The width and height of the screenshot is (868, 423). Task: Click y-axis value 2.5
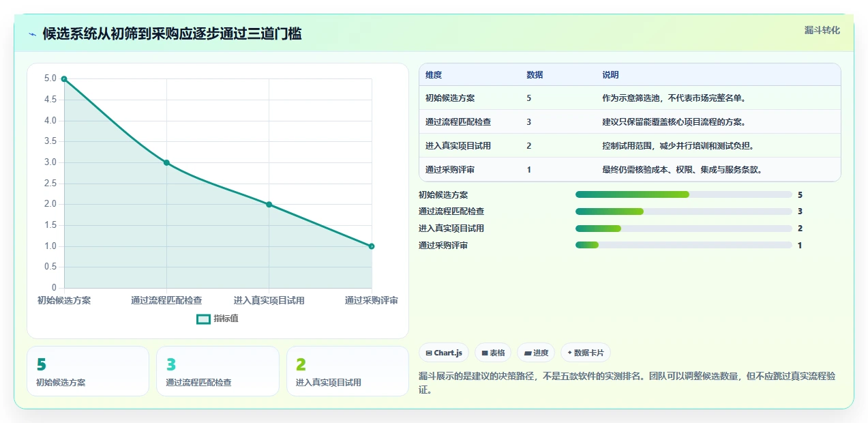(x=50, y=184)
